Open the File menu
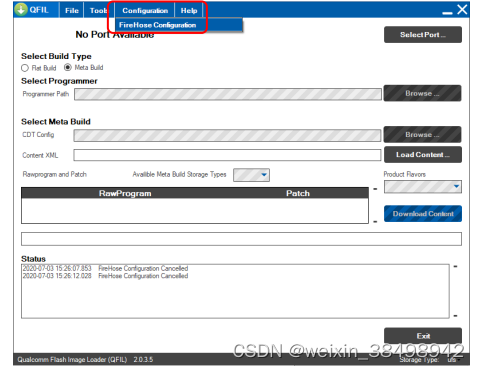479x370 pixels. point(72,10)
